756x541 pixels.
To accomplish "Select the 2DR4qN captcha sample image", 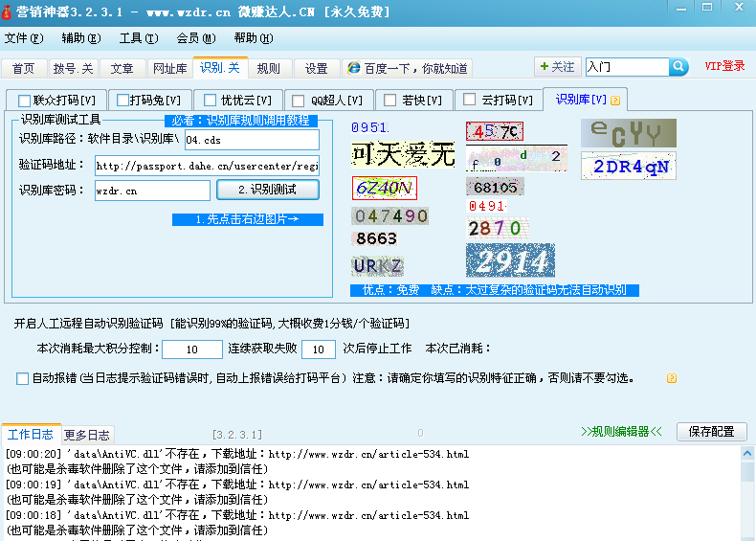I will point(629,166).
